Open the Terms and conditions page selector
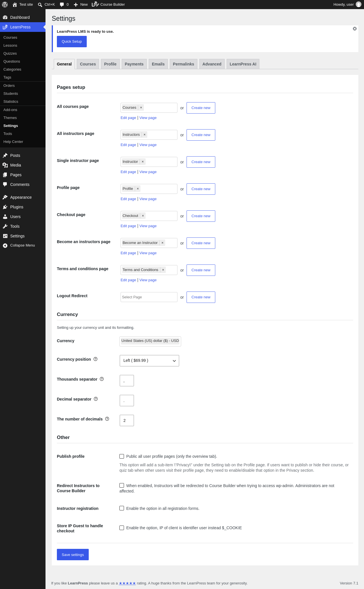The image size is (364, 589). pyautogui.click(x=149, y=270)
